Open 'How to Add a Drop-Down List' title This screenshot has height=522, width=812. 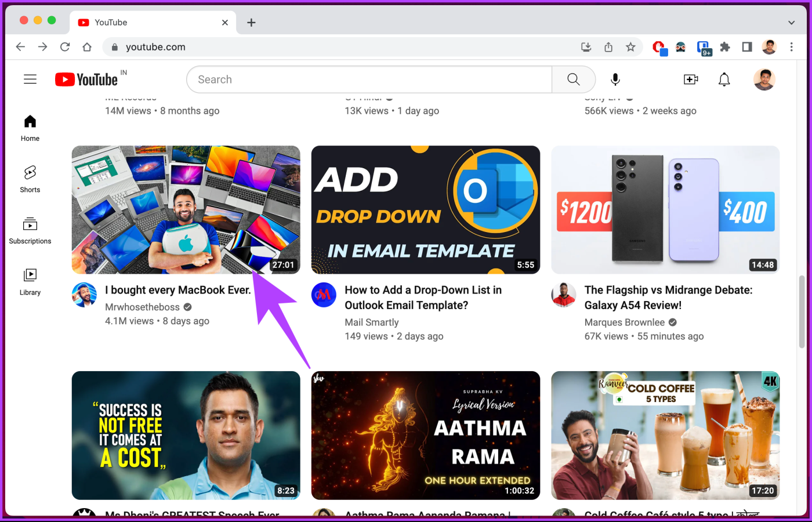click(x=423, y=298)
